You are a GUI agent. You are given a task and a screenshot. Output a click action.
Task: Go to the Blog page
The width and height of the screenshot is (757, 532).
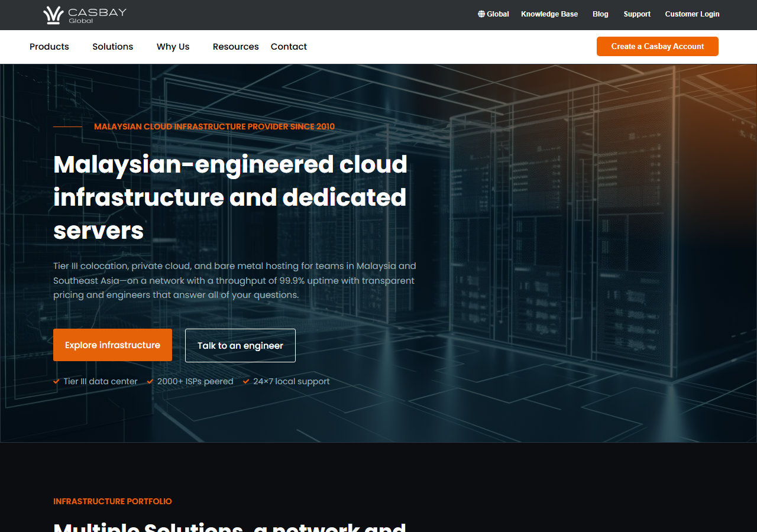(x=600, y=14)
